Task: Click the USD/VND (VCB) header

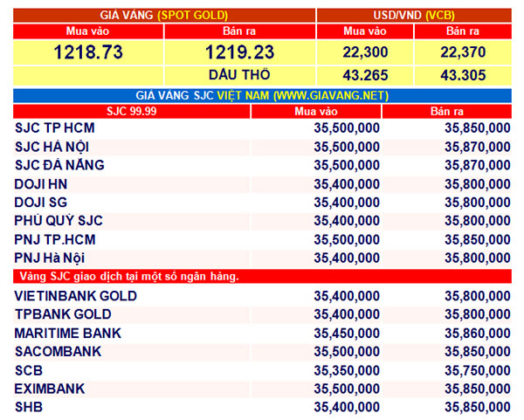Action: (x=414, y=16)
